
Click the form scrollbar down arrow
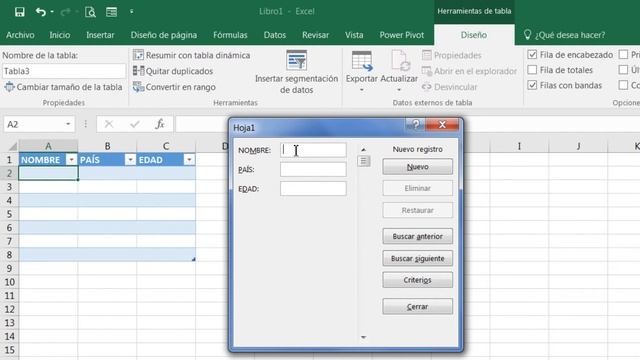363,338
